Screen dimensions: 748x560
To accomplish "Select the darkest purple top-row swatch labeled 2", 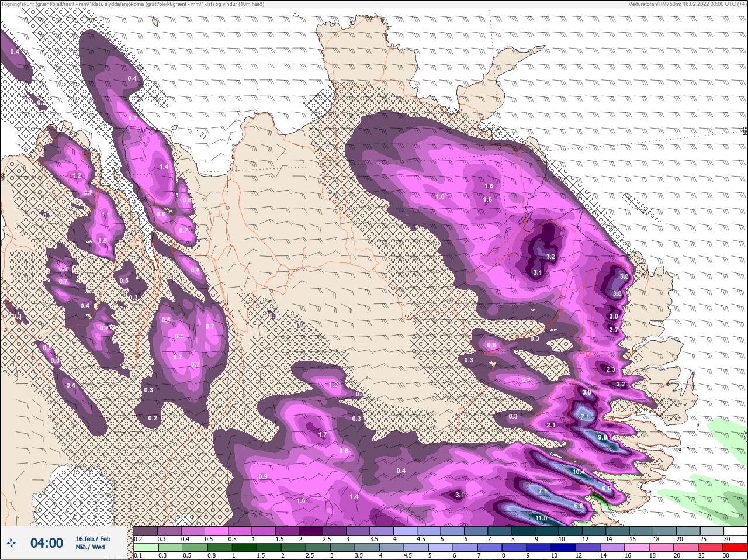I will (311, 531).
